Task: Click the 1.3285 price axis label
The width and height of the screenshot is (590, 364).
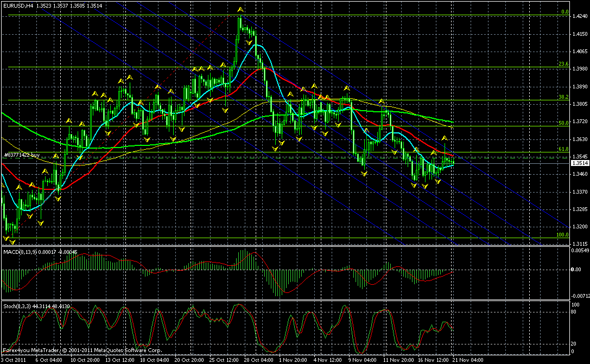Action: tap(580, 209)
